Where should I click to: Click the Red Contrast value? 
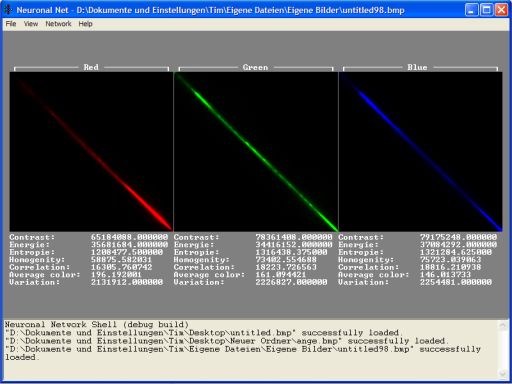(x=129, y=237)
